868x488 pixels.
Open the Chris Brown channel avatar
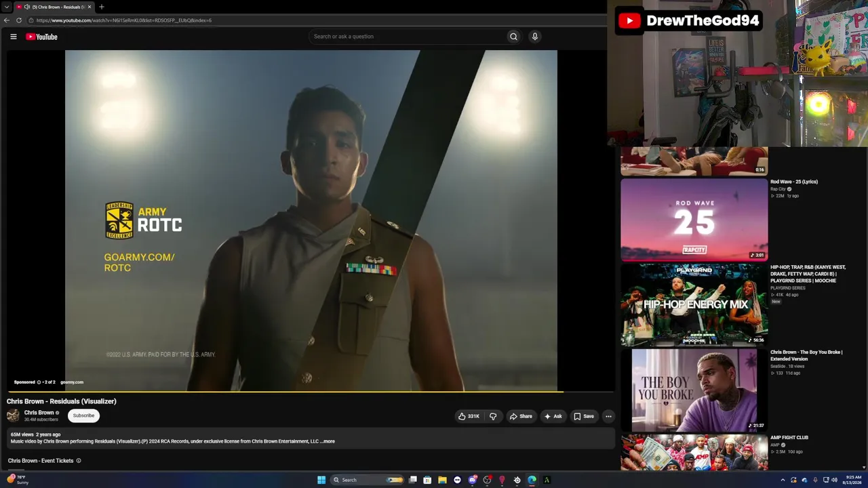[13, 415]
